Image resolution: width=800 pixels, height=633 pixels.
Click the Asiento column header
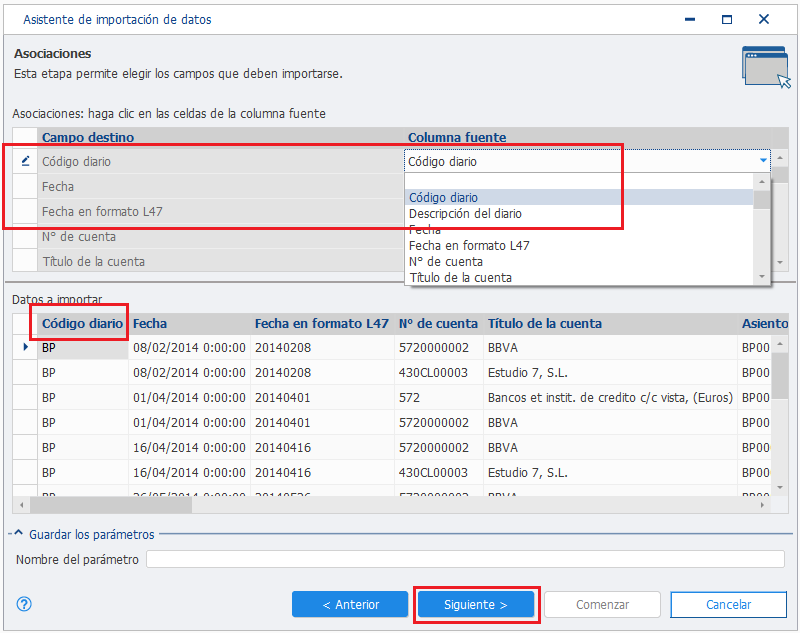click(x=764, y=323)
